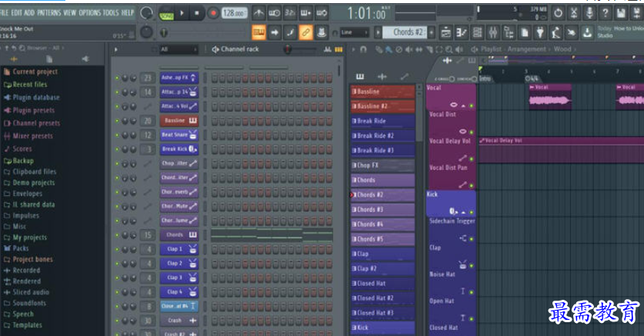Open the Playlist window icon
The height and width of the screenshot is (336, 644).
click(x=445, y=32)
